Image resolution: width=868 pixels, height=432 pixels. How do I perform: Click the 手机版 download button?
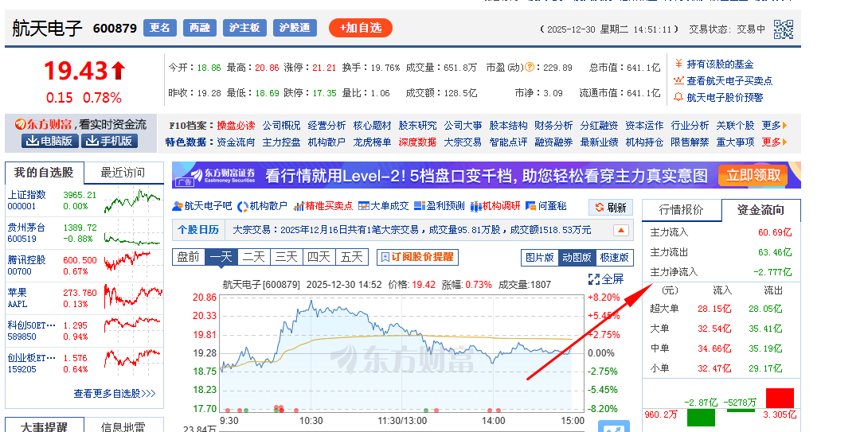click(109, 141)
